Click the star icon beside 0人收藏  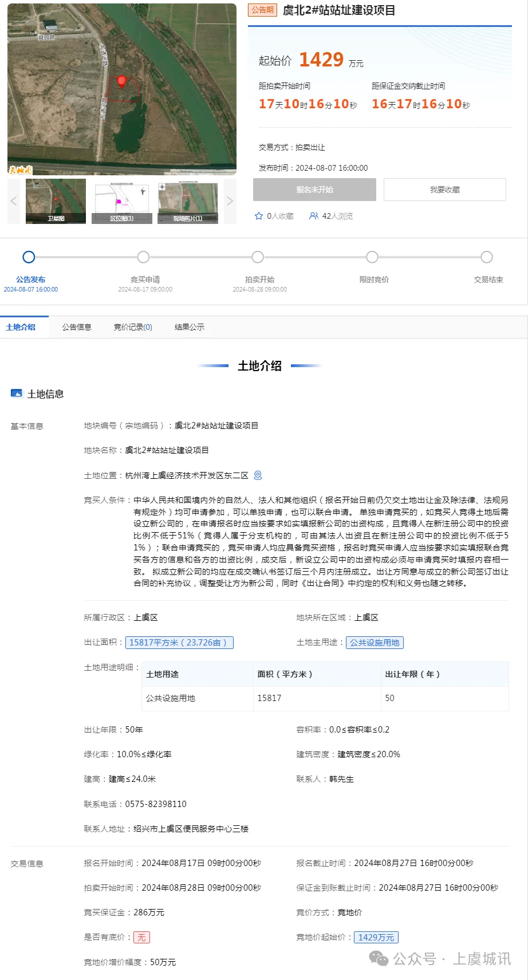(259, 216)
